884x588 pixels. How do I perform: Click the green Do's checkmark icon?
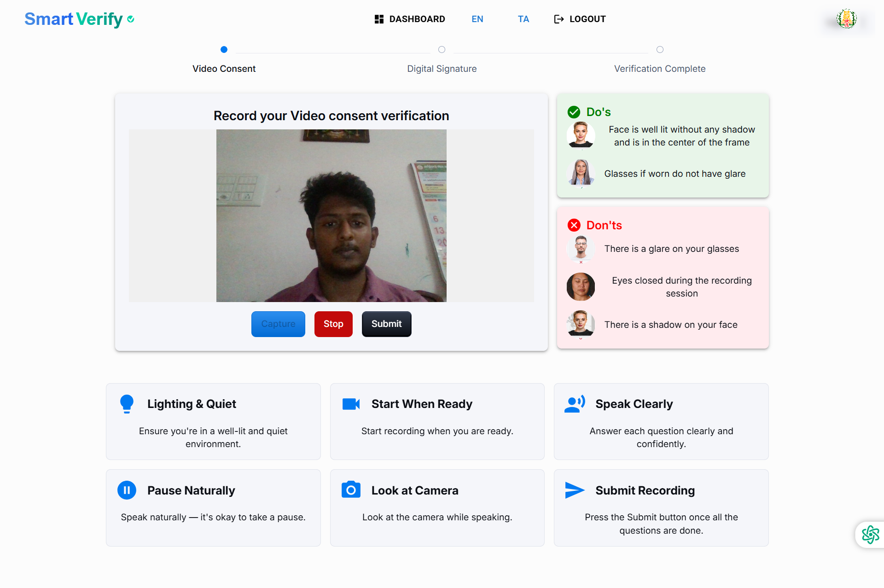click(574, 112)
